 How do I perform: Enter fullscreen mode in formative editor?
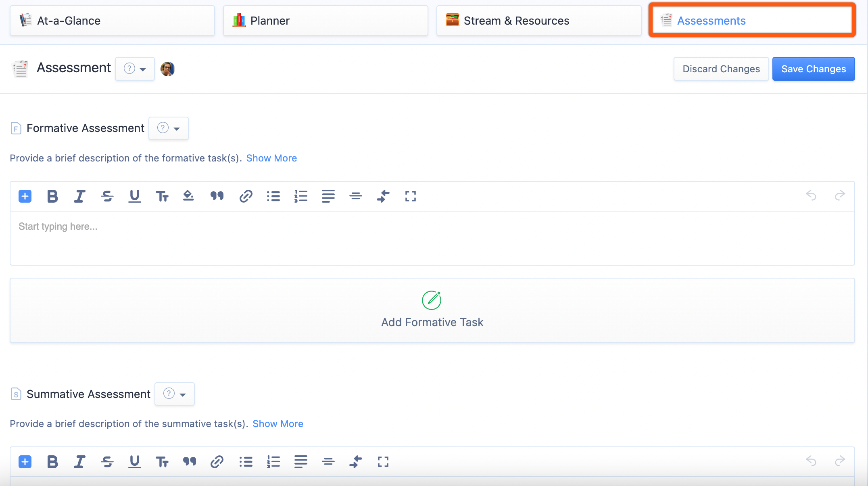click(x=410, y=196)
